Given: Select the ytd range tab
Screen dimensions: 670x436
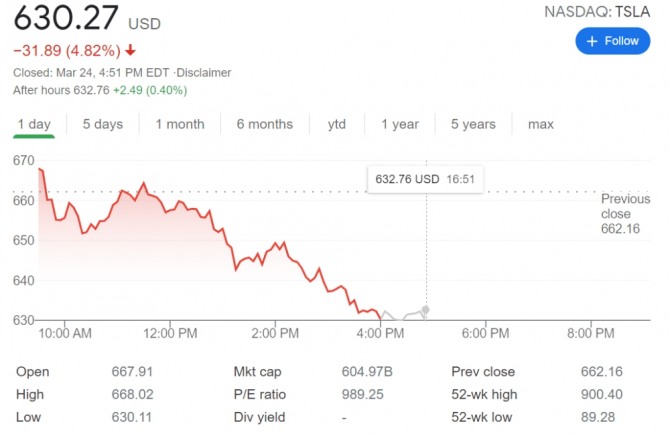Looking at the screenshot, I should tap(337, 124).
